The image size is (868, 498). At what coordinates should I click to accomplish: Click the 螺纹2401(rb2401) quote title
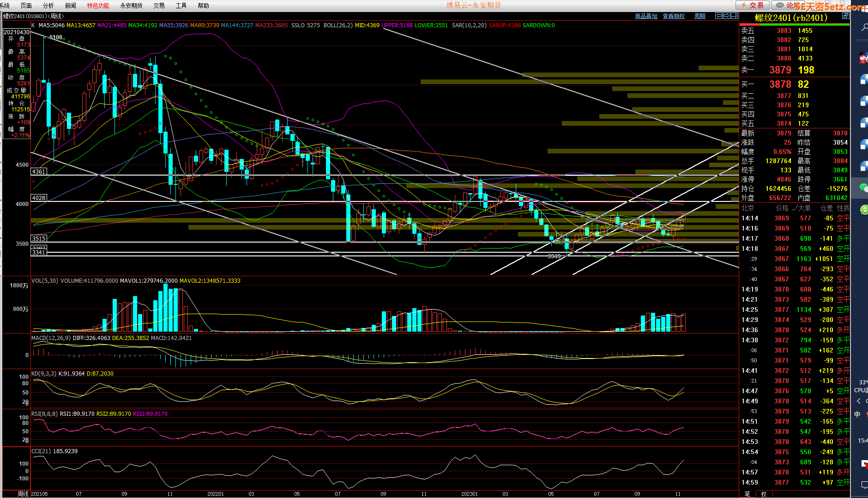pyautogui.click(x=791, y=18)
